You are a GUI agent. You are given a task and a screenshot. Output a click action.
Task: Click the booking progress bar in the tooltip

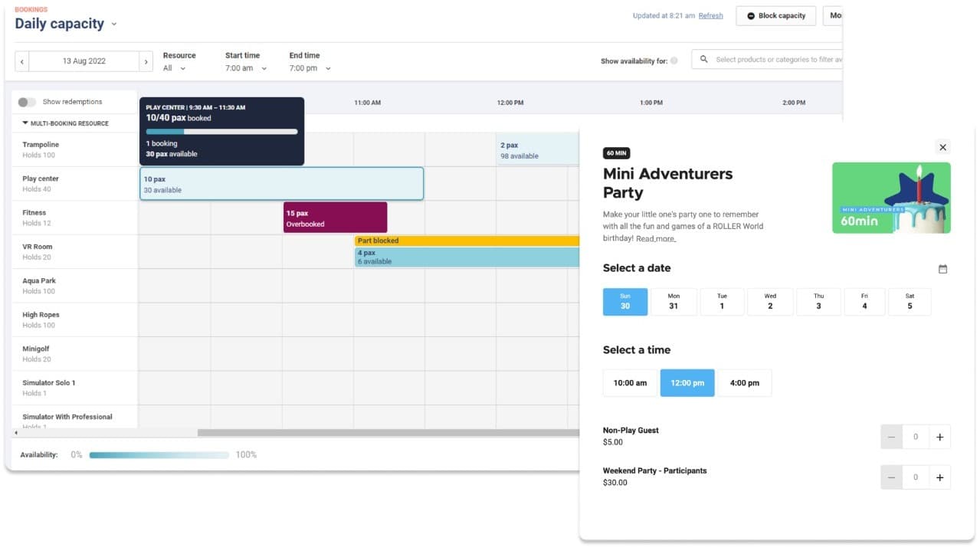click(x=221, y=132)
